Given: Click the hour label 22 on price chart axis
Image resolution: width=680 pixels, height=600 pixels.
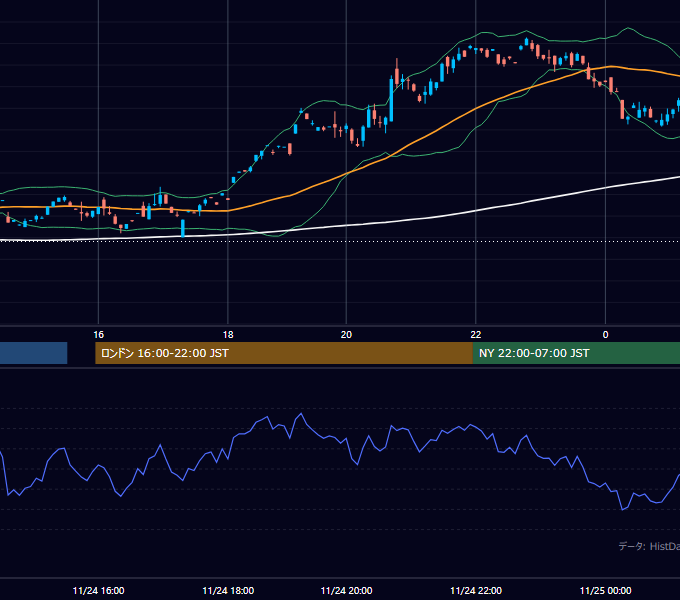Looking at the screenshot, I should click(x=476, y=335).
